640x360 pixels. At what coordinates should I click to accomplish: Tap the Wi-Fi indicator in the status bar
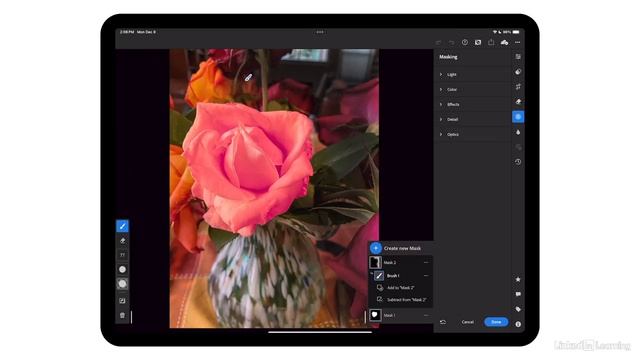495,32
